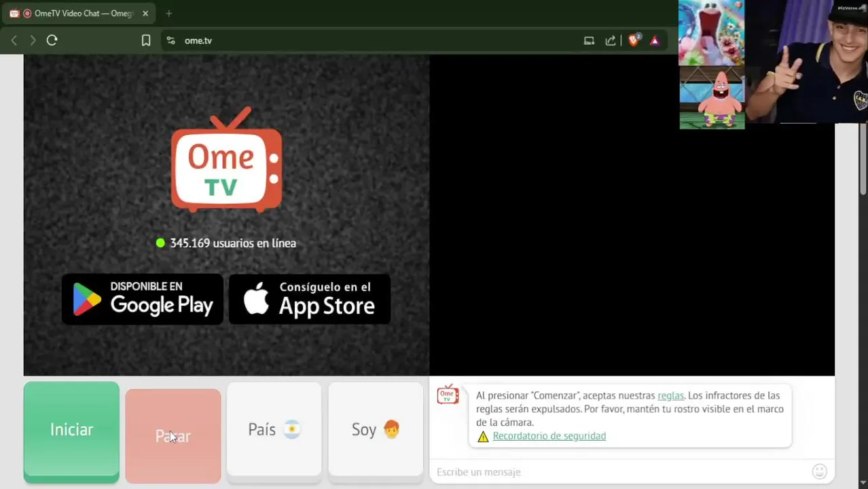Click the yellow warning triangle icon
This screenshot has width=868, height=489.
(483, 437)
